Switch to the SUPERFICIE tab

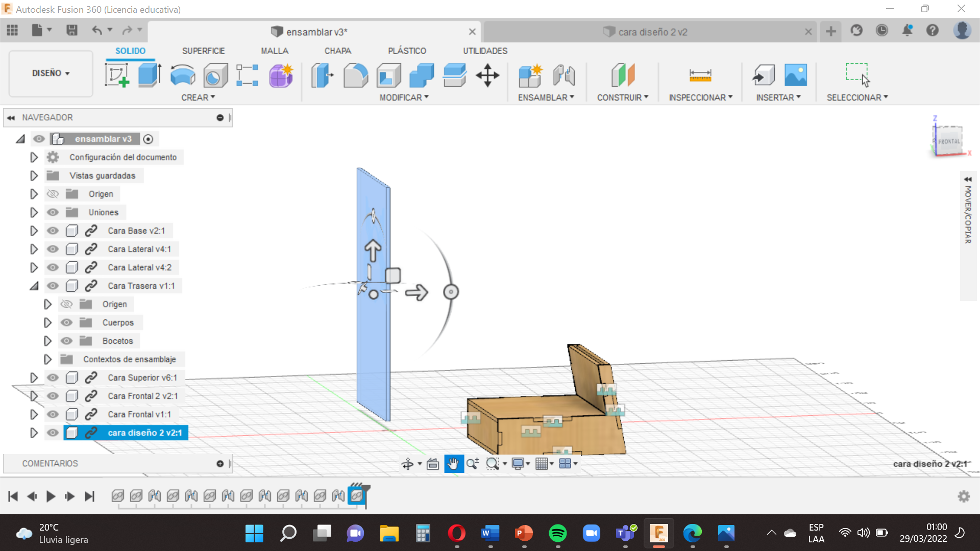tap(203, 51)
